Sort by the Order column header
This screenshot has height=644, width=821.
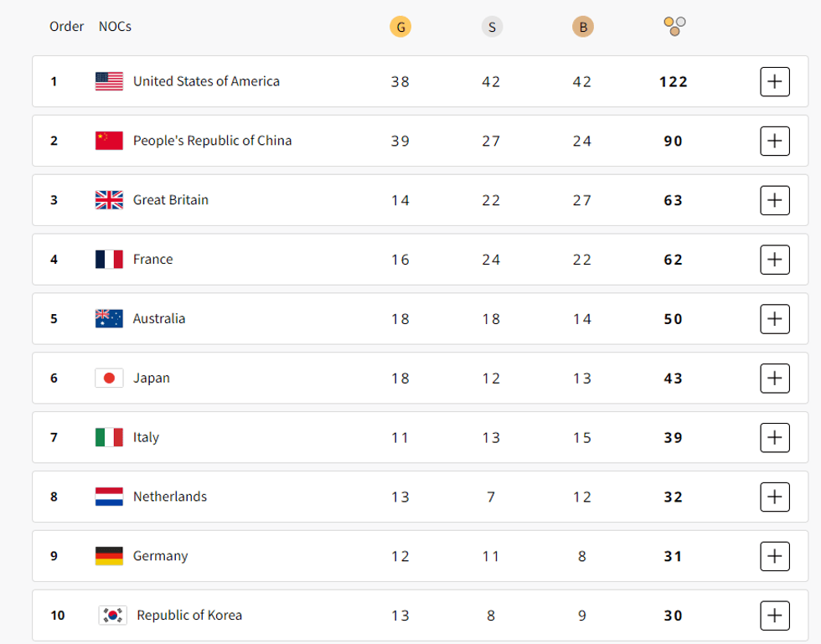(67, 27)
